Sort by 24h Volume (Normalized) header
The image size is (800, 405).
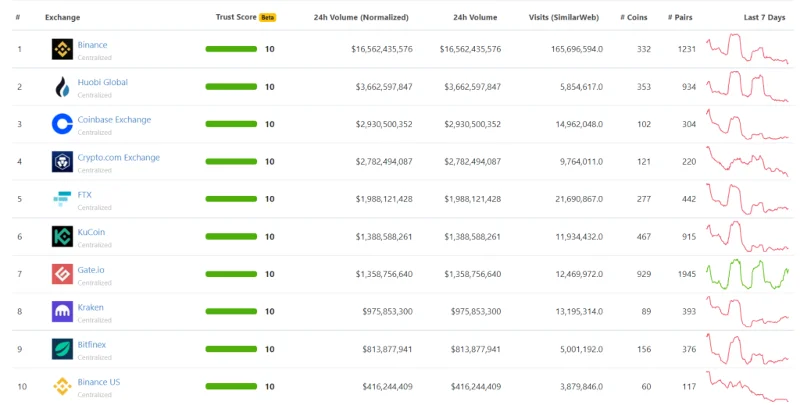point(361,17)
